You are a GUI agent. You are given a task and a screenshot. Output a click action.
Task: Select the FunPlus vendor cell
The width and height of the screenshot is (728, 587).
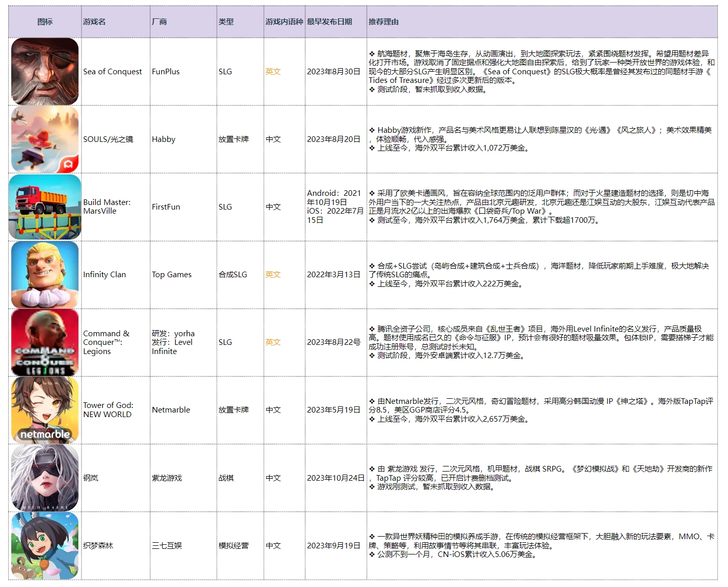166,72
